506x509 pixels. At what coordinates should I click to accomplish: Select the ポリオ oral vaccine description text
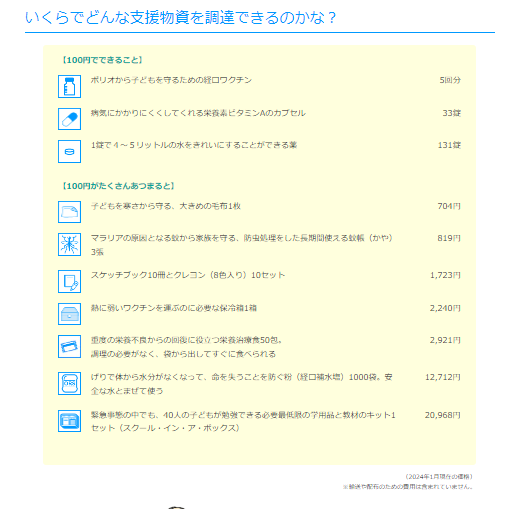(171, 80)
